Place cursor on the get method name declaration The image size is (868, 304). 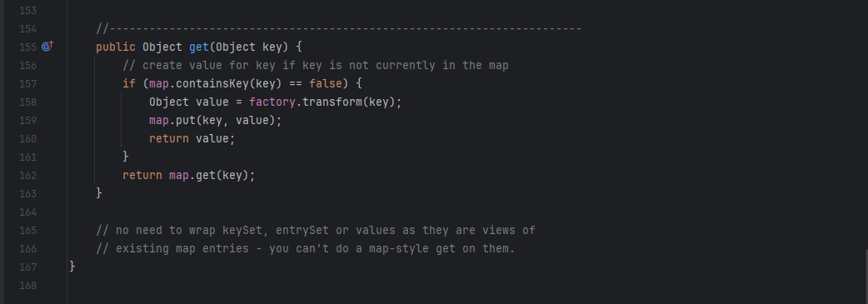pos(199,47)
